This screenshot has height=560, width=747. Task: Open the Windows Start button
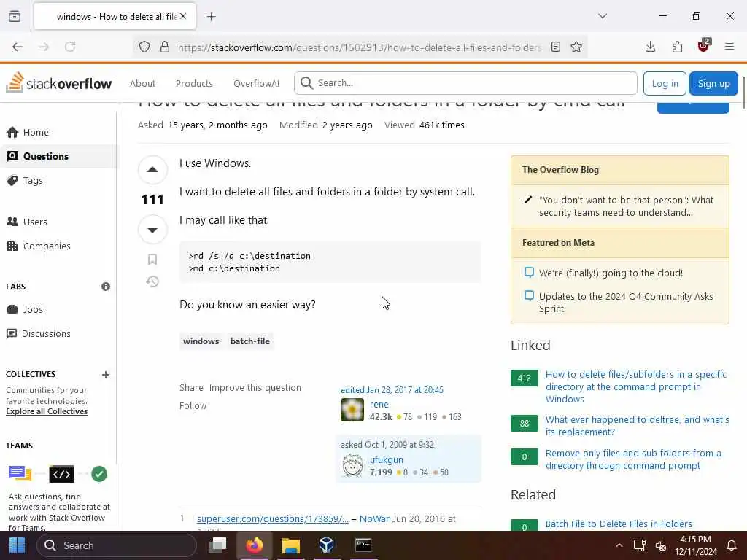(x=18, y=545)
